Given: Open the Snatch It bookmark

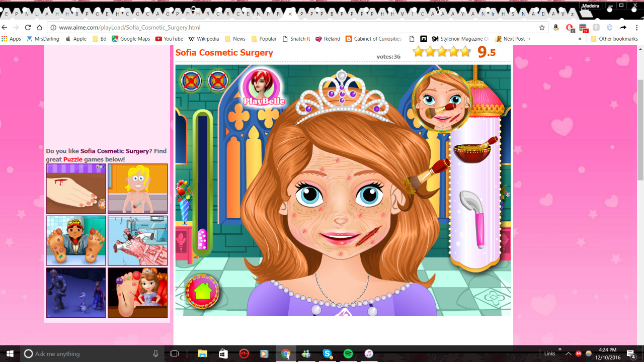Looking at the screenshot, I should point(296,39).
